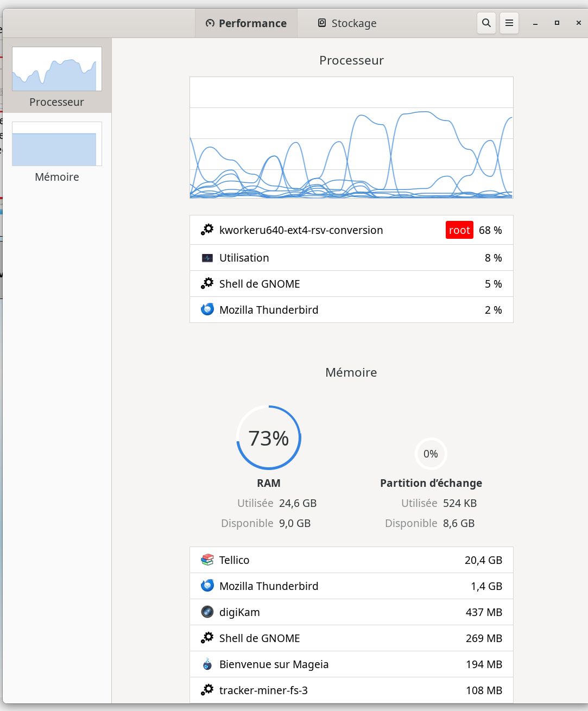Click the Performance tab gauge icon
This screenshot has width=588, height=711.
[210, 23]
